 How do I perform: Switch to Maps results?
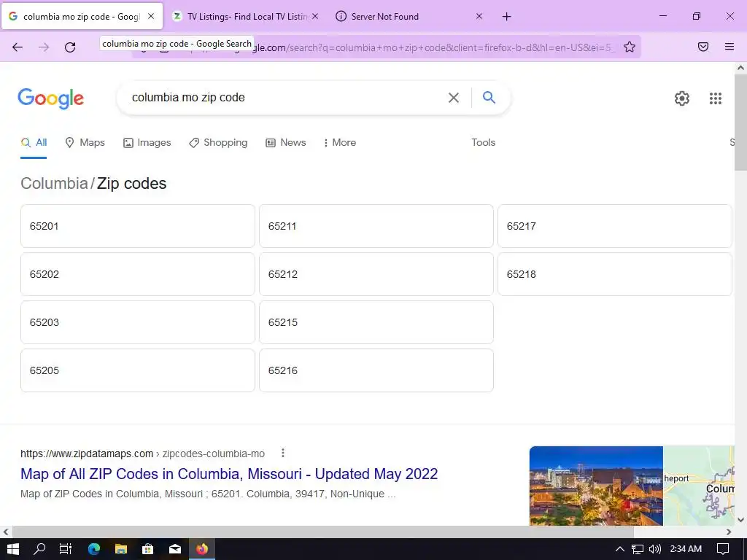[x=85, y=142]
